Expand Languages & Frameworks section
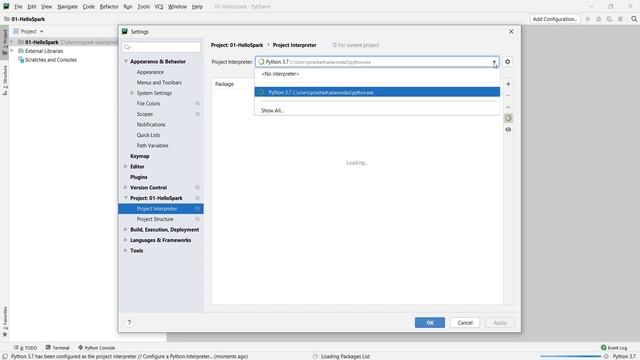Image resolution: width=640 pixels, height=360 pixels. click(x=126, y=240)
